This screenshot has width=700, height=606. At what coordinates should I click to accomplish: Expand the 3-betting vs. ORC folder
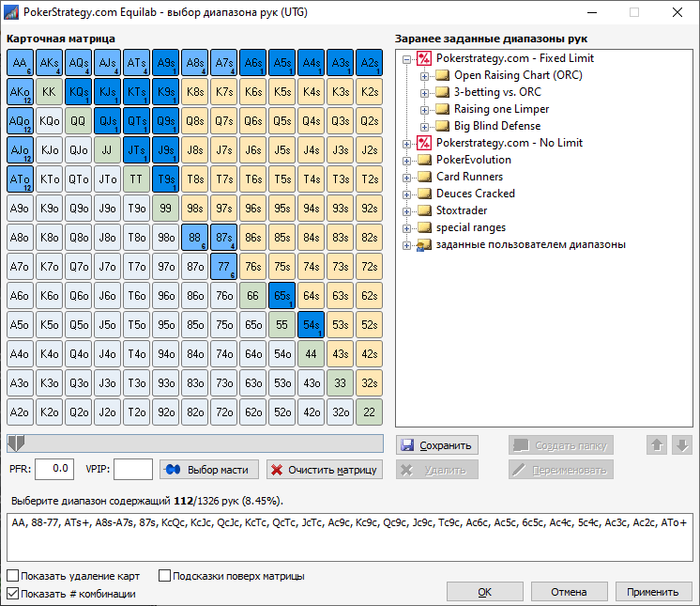424,93
